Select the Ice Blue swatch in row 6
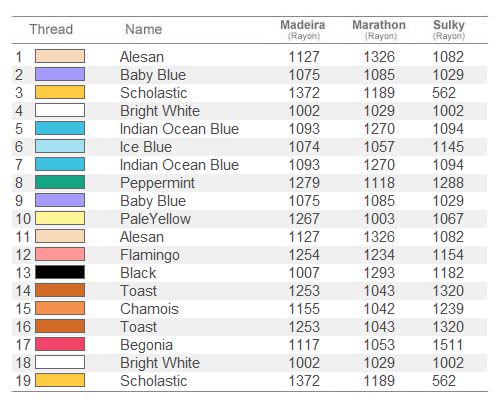This screenshot has width=500, height=402. click(60, 146)
